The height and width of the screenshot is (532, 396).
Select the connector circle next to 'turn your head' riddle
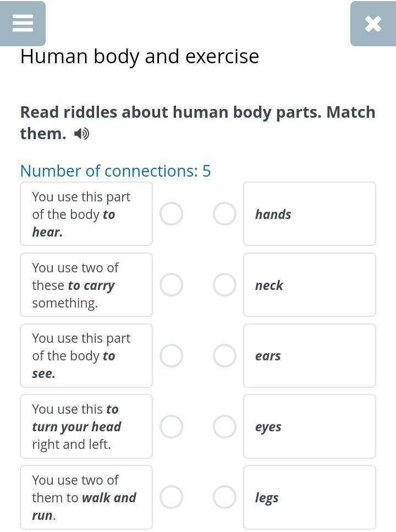point(171,426)
